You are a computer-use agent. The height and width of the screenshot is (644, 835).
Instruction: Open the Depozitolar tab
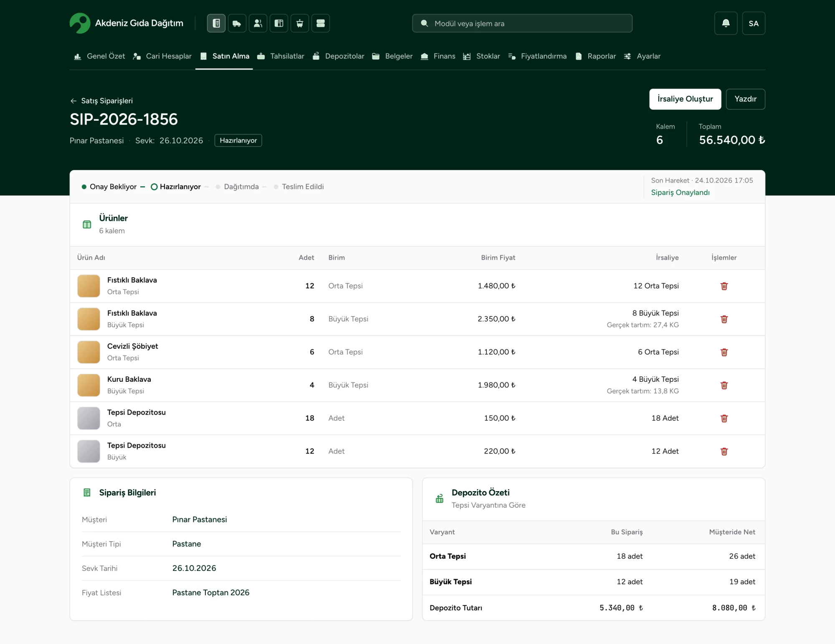(338, 56)
